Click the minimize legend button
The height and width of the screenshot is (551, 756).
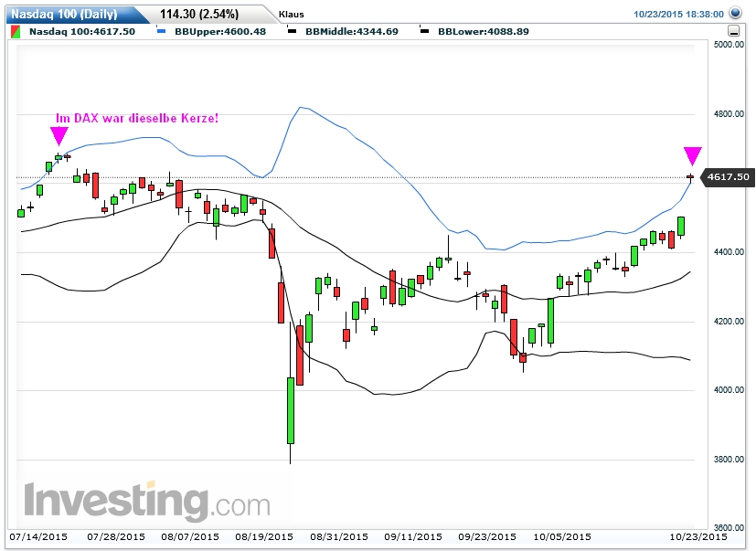pos(733,31)
